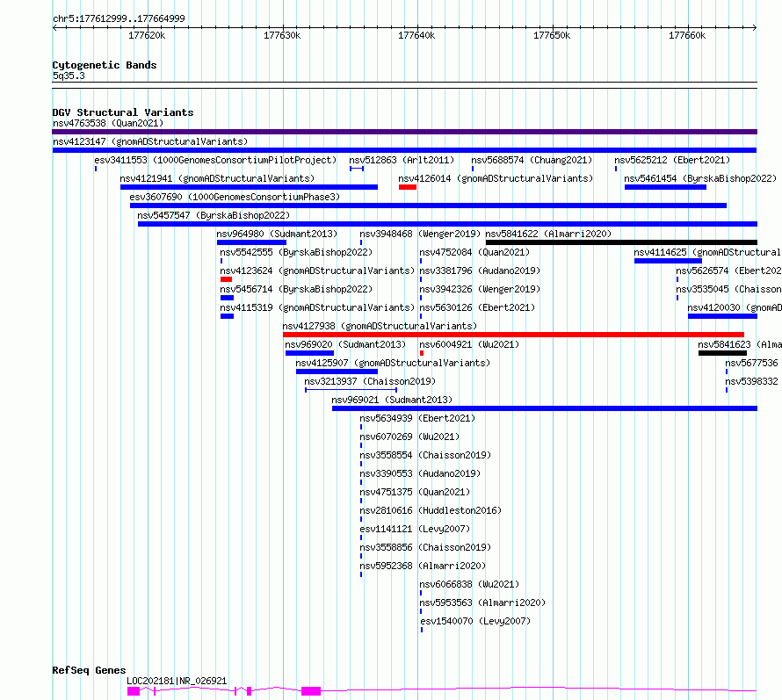Open nsv512863 (Arlt2011) variant
The image size is (782, 700).
point(402,160)
